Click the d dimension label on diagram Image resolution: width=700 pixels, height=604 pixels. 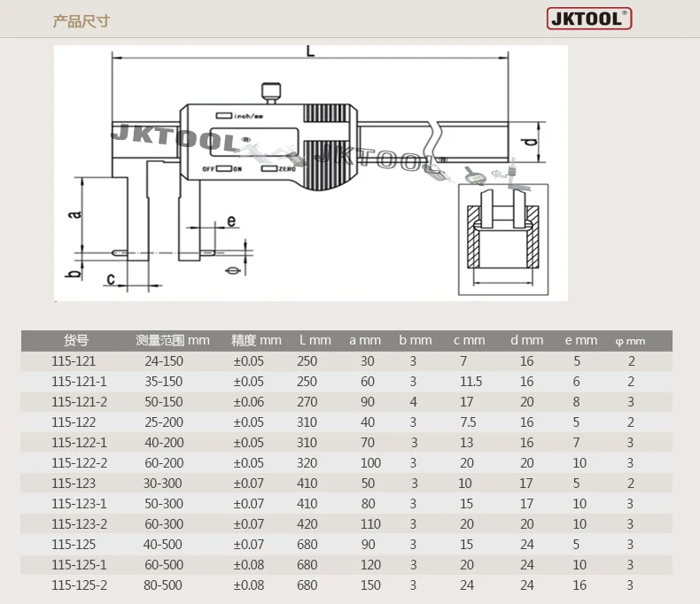(530, 142)
